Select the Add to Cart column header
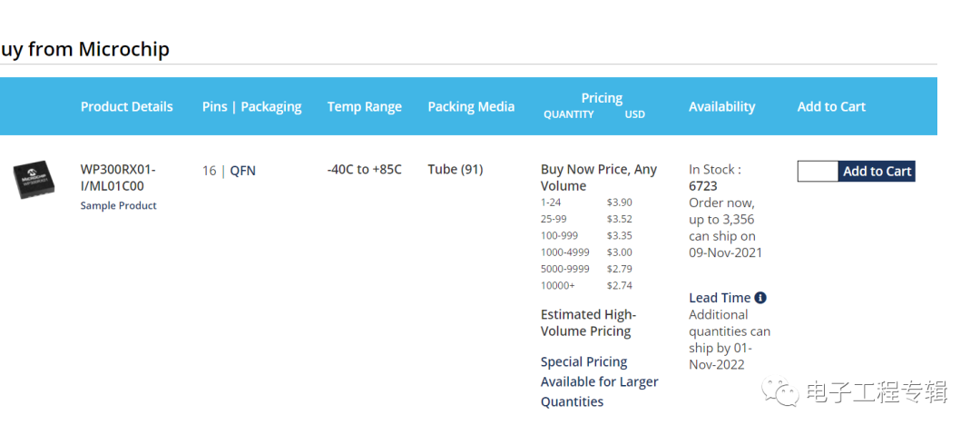 831,106
